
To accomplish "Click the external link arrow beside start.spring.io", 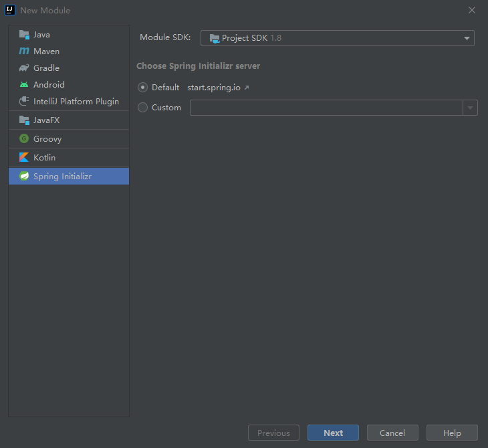I will click(247, 88).
